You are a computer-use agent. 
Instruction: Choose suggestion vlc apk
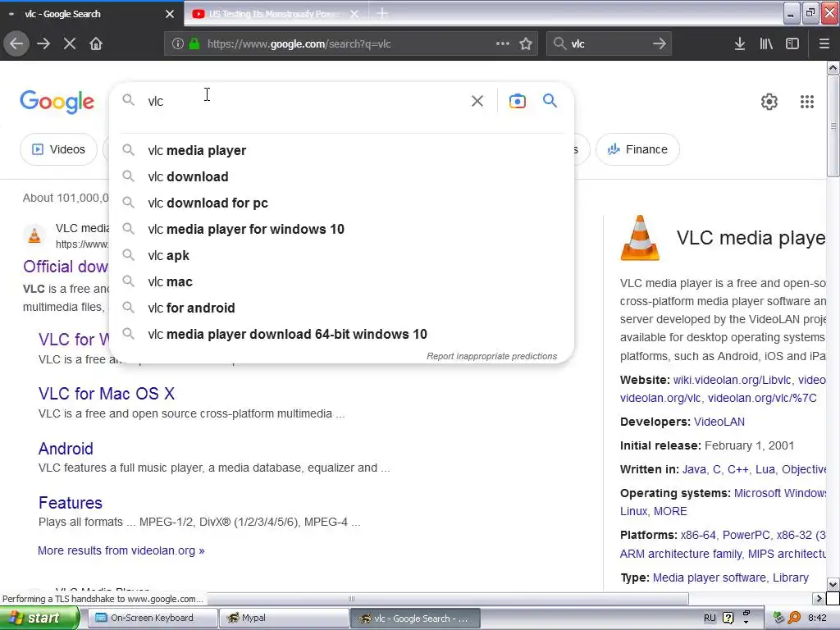(x=341, y=256)
